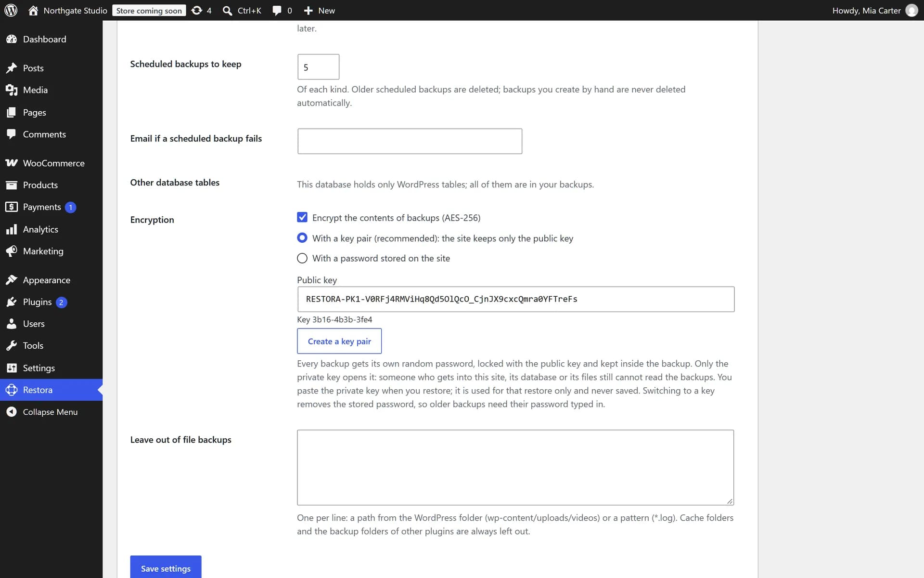Click the Other database tables label
This screenshot has width=924, height=578.
point(175,183)
